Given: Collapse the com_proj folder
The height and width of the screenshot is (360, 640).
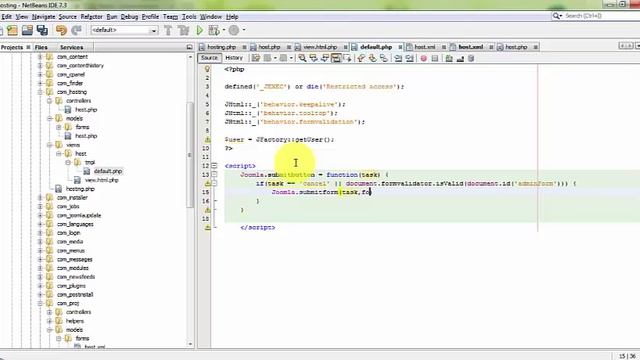Looking at the screenshot, I should [x=40, y=303].
